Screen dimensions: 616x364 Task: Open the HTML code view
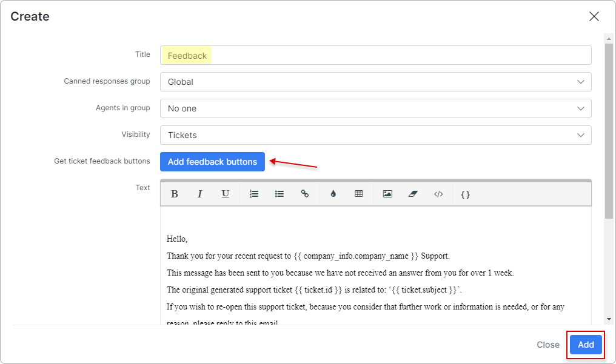438,194
